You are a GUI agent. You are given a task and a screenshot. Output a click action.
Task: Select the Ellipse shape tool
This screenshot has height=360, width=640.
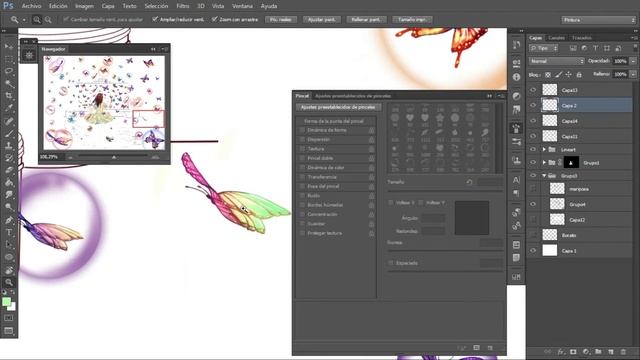click(9, 257)
